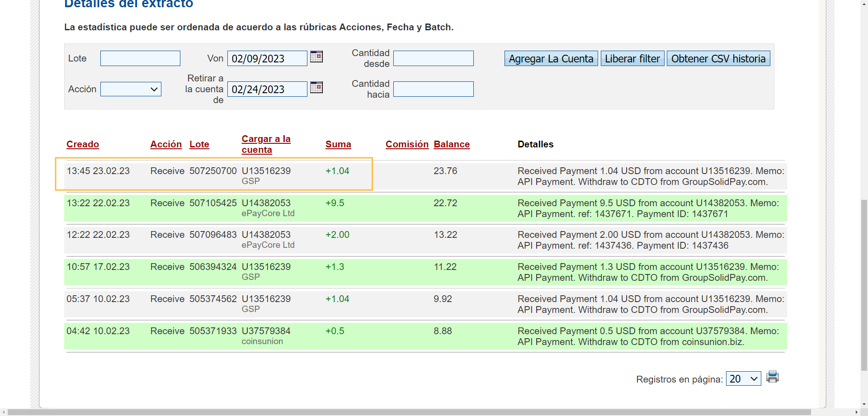Click the timestamp 05:37 10.02.23
The height and width of the screenshot is (416, 868).
click(98, 299)
